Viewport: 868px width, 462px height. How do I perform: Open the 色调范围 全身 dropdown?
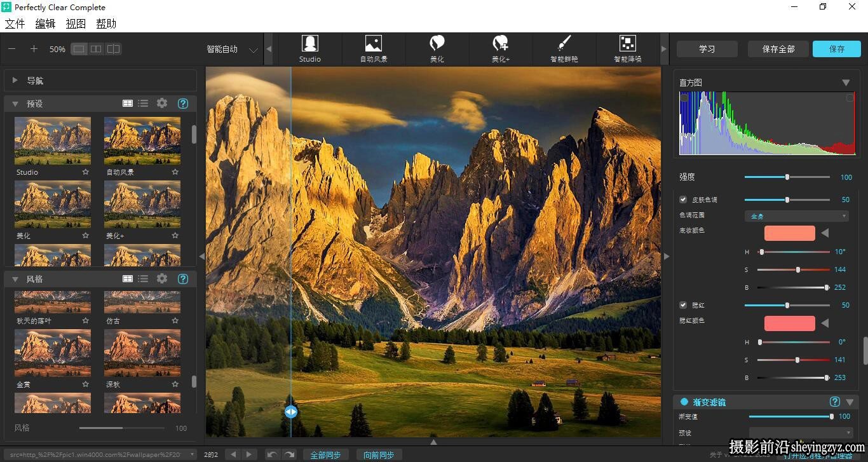pyautogui.click(x=797, y=216)
